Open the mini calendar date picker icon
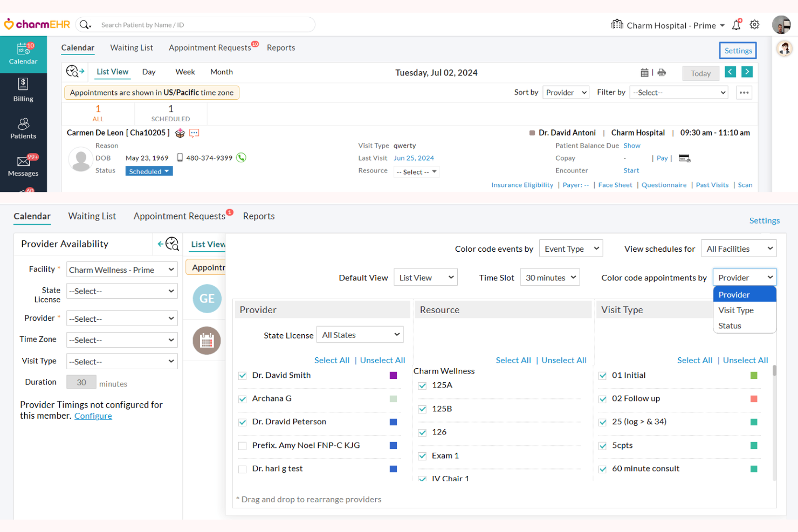 tap(645, 72)
